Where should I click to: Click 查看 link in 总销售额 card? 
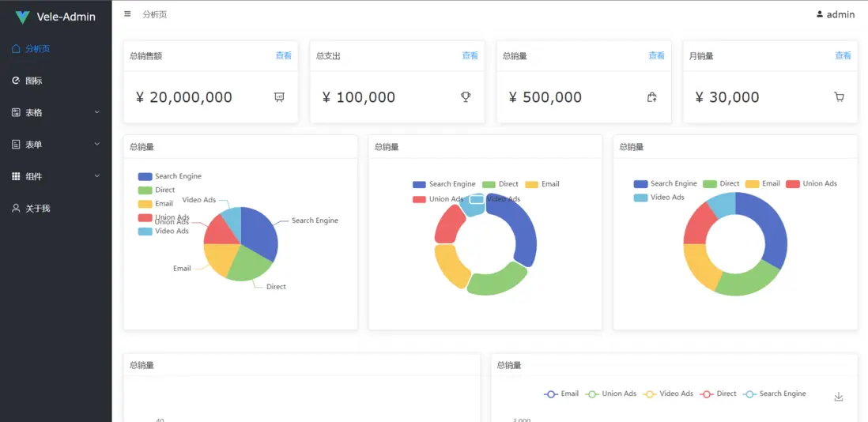(284, 55)
